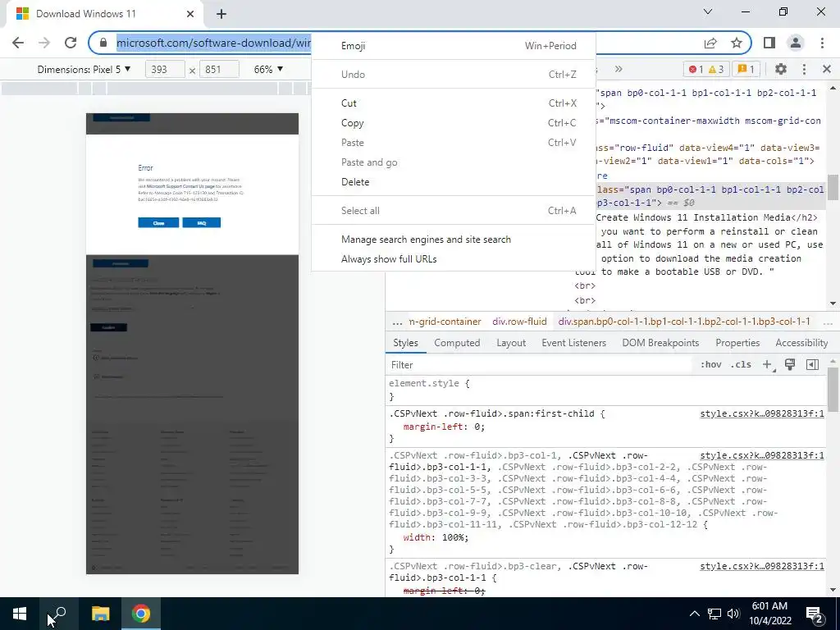Show more DevTools tabs chevron

tap(619, 69)
